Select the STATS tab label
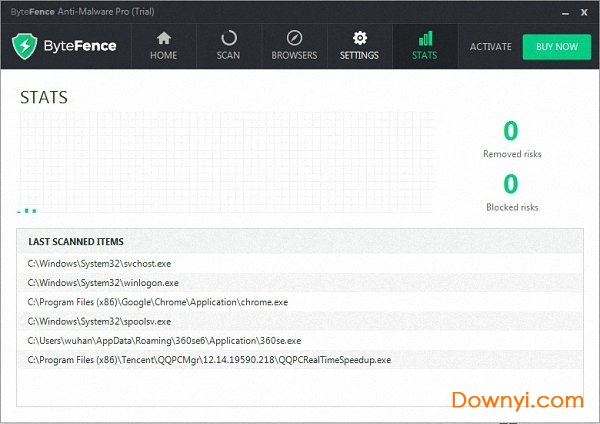Image resolution: width=600 pixels, height=424 pixels. tap(425, 55)
